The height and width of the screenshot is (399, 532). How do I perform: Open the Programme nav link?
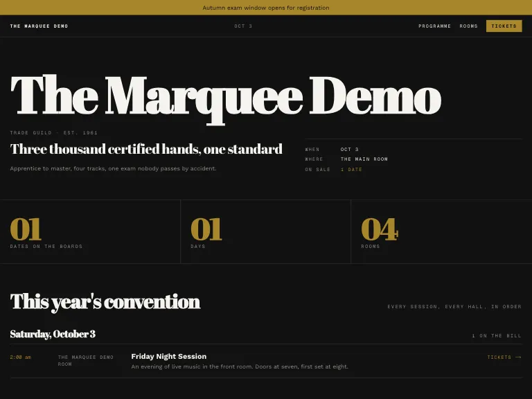(x=434, y=26)
